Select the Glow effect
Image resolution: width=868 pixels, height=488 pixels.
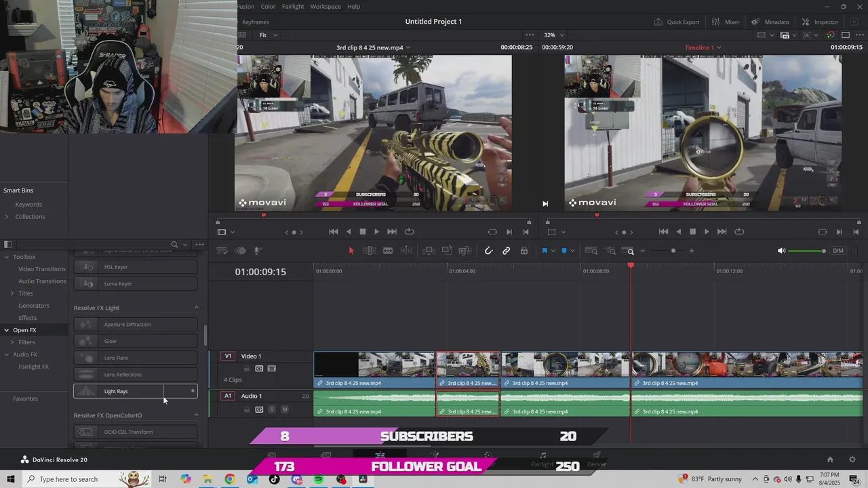[136, 341]
